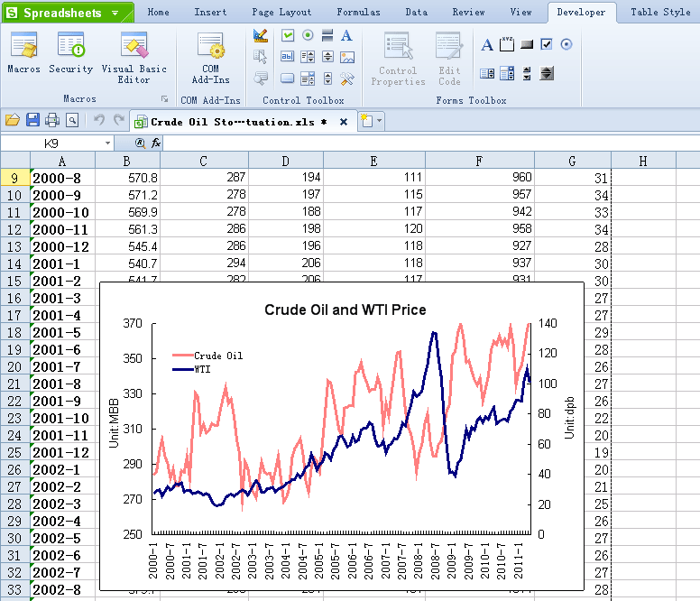
Task: Click cell B13 with value 545.4
Action: [x=128, y=246]
